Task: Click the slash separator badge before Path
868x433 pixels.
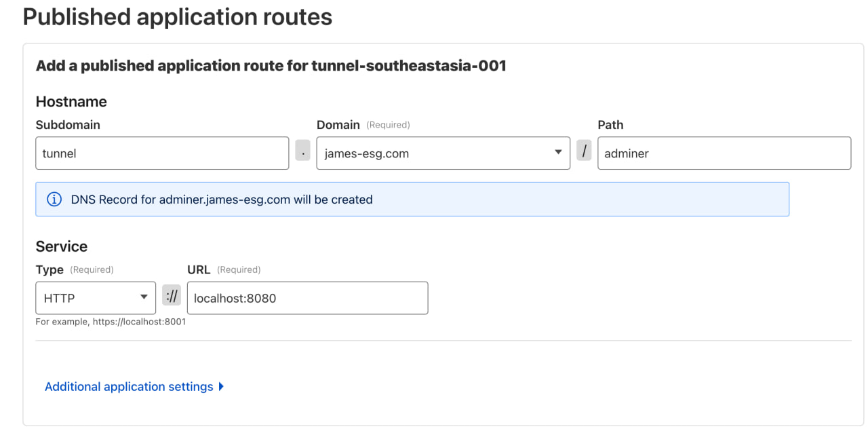Action: (x=584, y=150)
